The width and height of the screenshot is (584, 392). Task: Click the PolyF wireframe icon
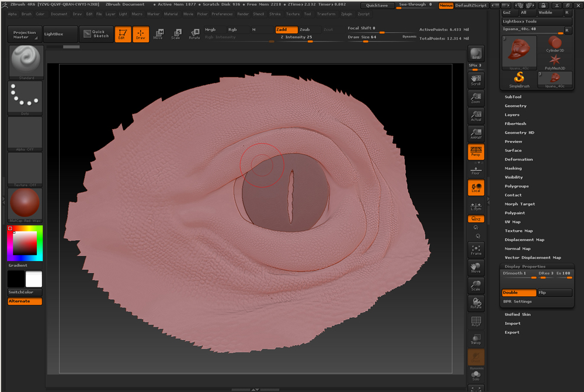pos(476,322)
